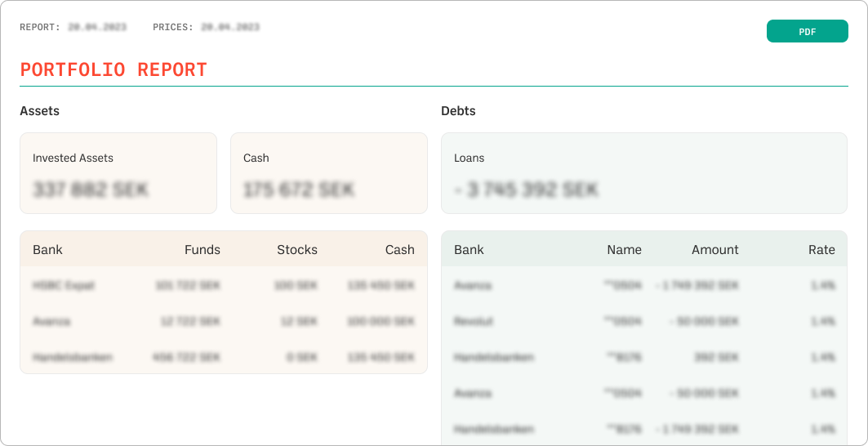Select Handelsbanken row in assets table
Viewport: 868px width, 446px height.
pos(223,357)
